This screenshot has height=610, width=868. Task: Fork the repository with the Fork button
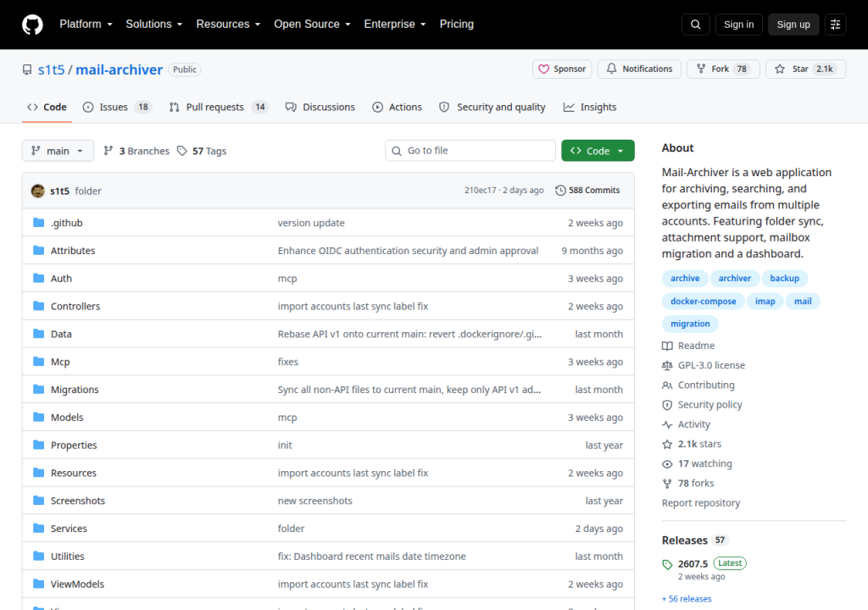pyautogui.click(x=723, y=69)
